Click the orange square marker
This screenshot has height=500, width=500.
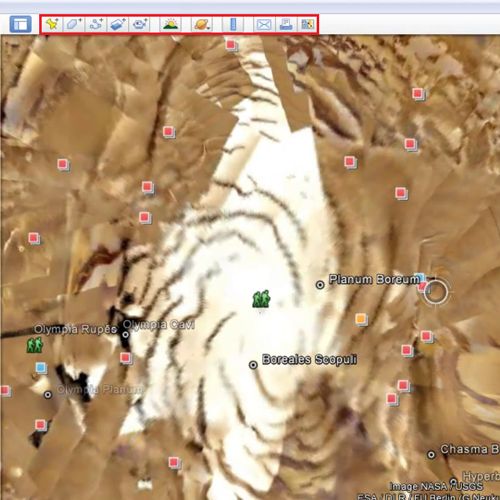click(x=361, y=319)
